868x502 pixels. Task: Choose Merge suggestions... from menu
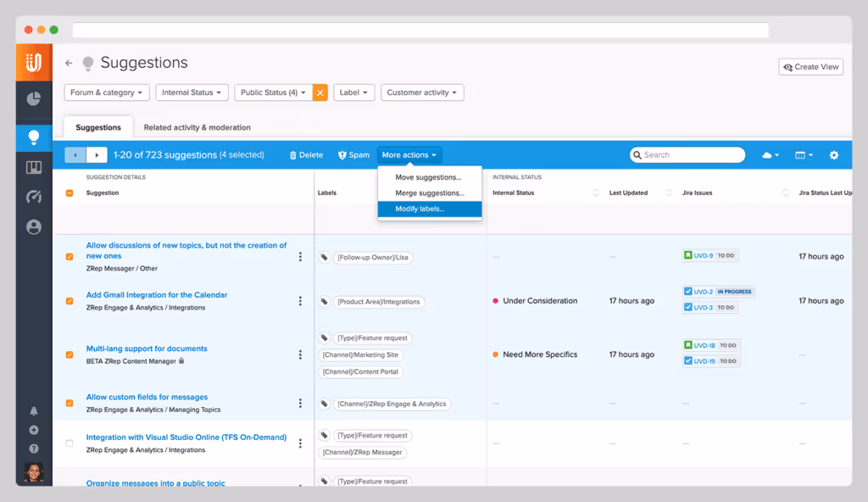(x=430, y=192)
